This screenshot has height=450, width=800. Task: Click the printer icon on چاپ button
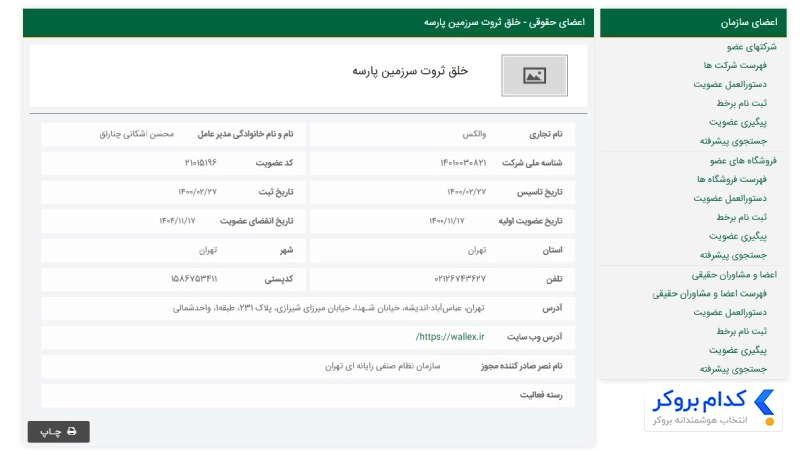coord(71,431)
